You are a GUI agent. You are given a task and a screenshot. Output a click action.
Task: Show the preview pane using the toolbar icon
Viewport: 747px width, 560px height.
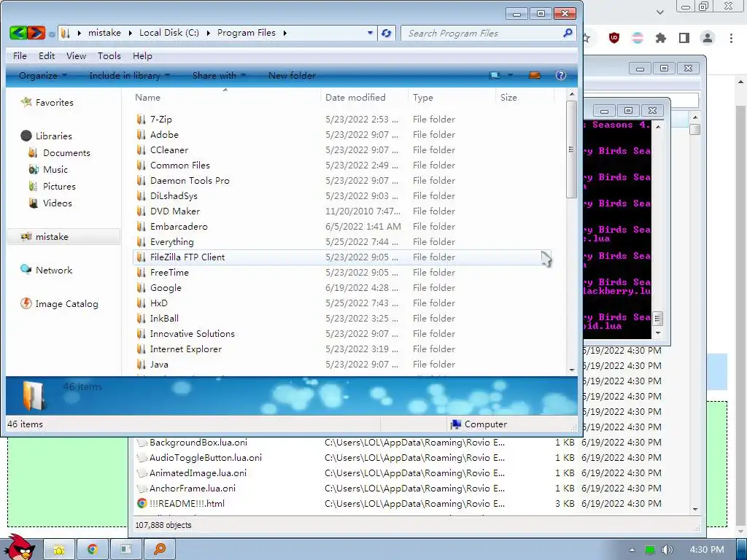(x=535, y=75)
